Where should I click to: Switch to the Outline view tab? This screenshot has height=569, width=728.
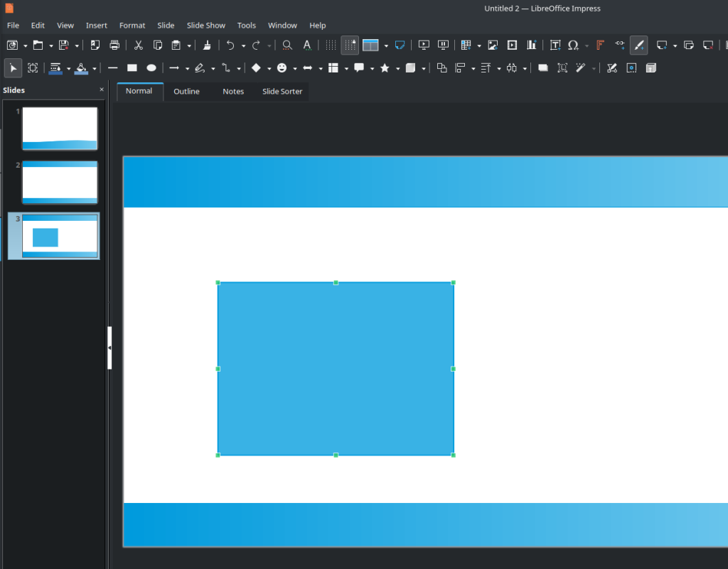(186, 92)
